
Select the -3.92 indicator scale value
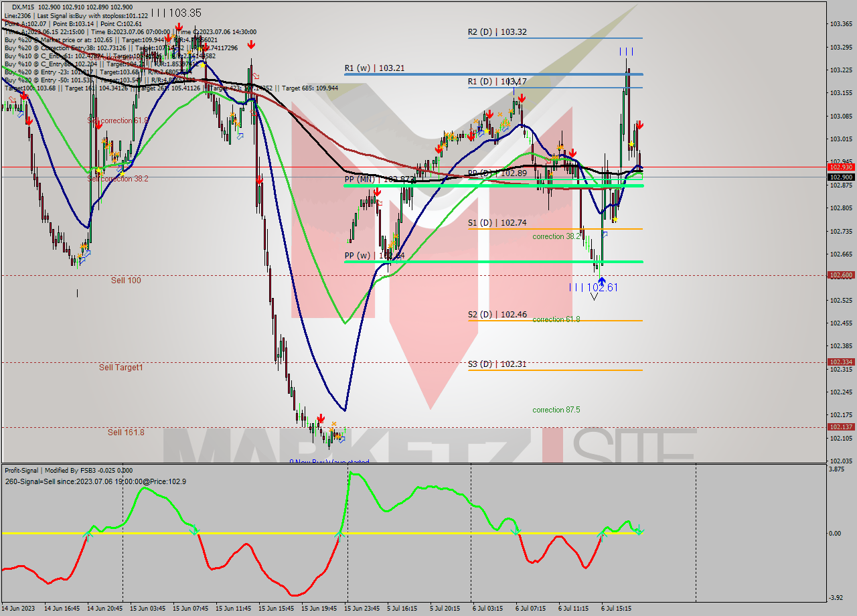click(837, 598)
